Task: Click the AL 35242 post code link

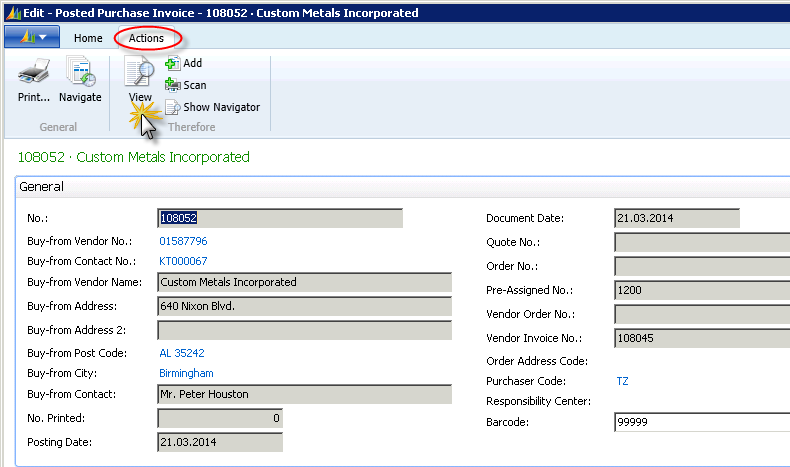Action: [180, 354]
